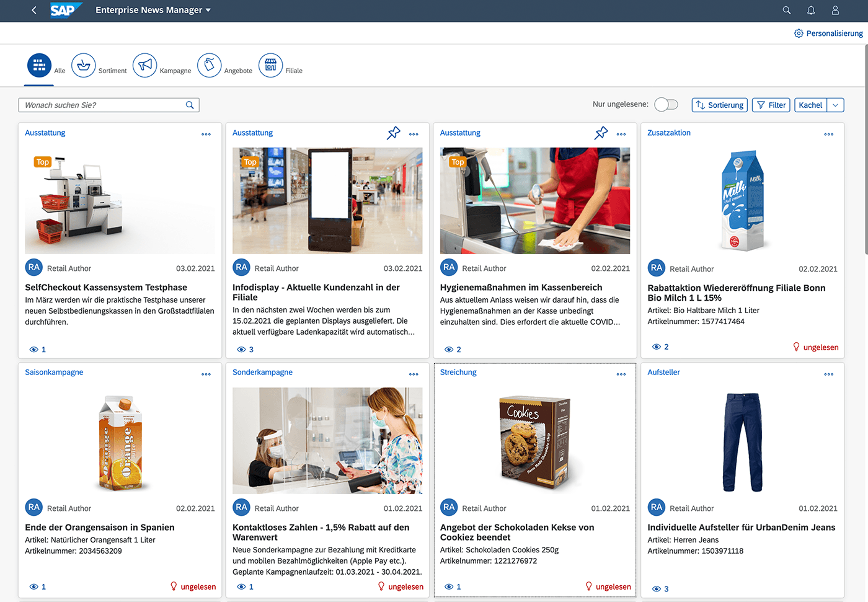Clear the ungelesen flag on the Cookiez card
The height and width of the screenshot is (602, 868).
(608, 586)
